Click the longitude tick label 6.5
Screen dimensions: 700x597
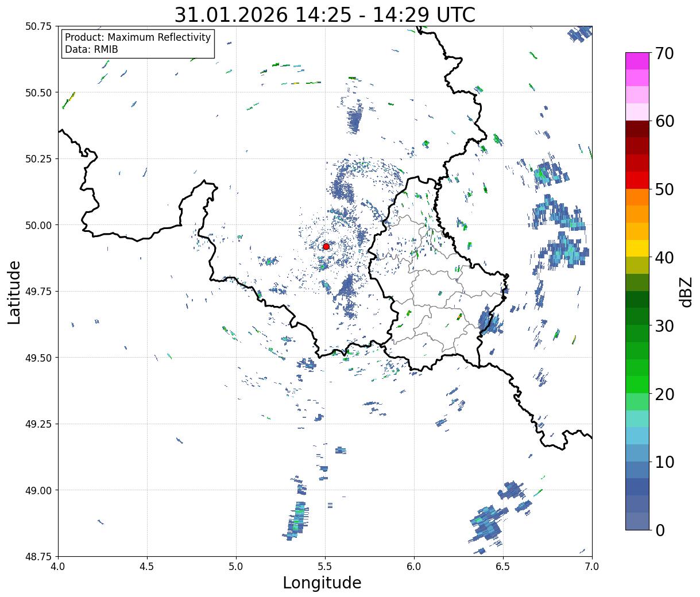tap(503, 567)
